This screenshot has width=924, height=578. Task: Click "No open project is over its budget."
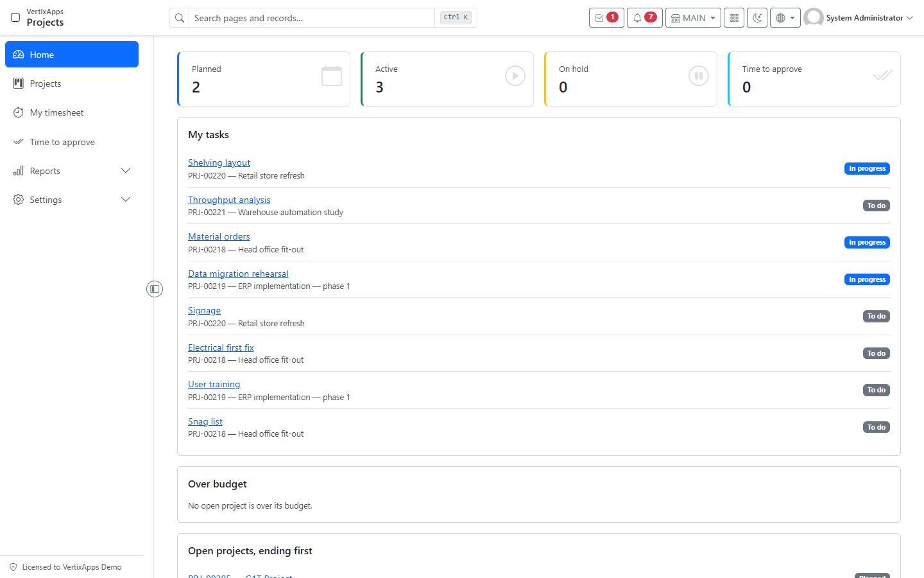tap(250, 506)
